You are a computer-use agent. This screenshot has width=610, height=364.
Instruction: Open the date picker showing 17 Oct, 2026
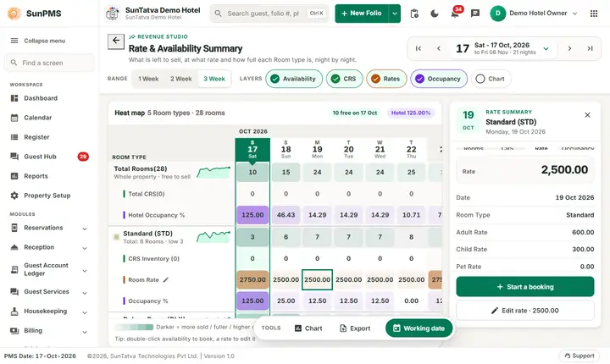[502, 48]
